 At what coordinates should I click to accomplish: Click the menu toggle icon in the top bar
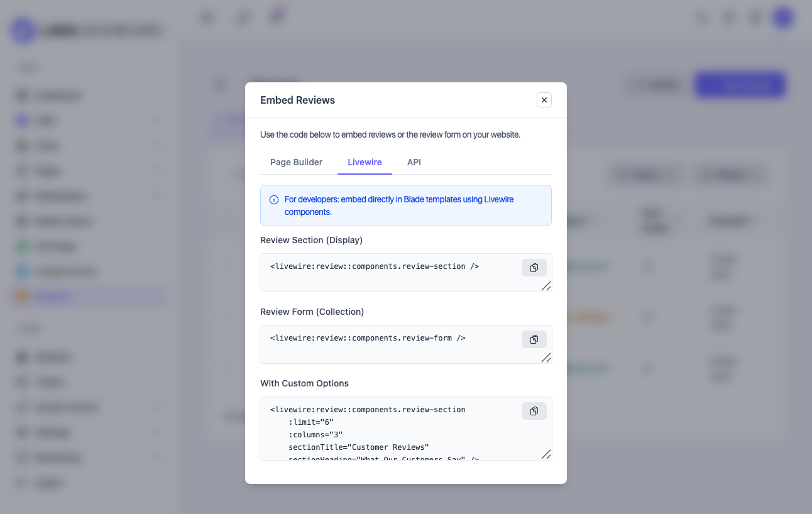pyautogui.click(x=207, y=17)
